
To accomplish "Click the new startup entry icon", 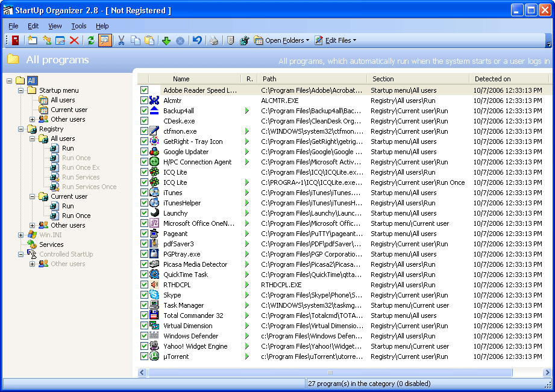I will point(33,40).
